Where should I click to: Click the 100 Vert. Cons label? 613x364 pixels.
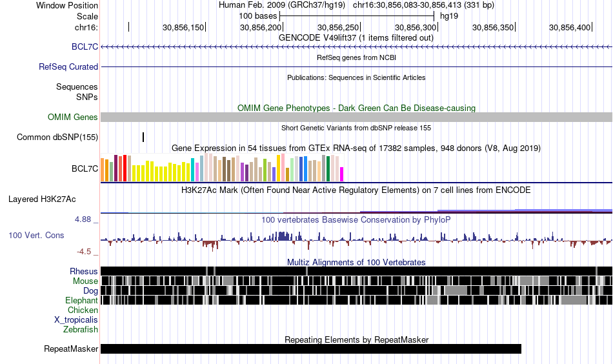(36, 236)
